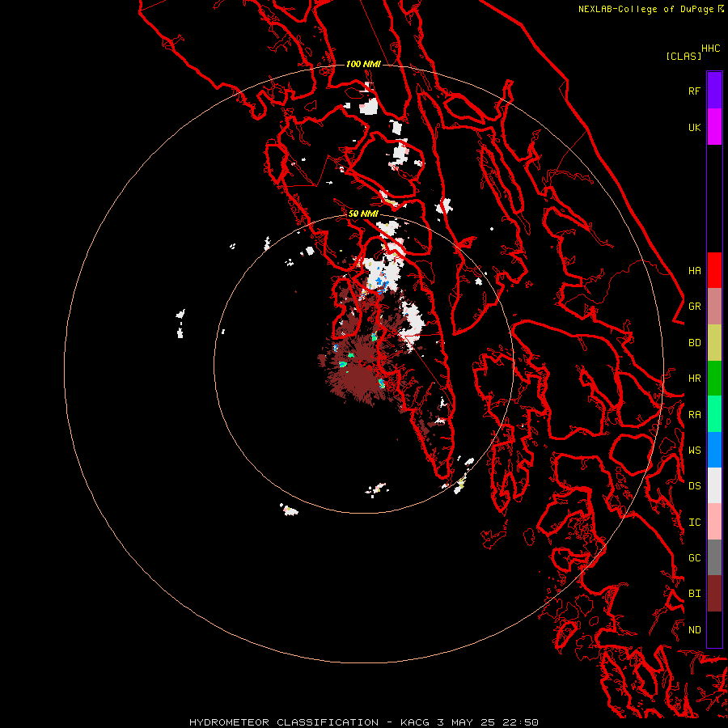Image resolution: width=728 pixels, height=728 pixels.
Task: Select the WS blue legend swatch
Action: (x=714, y=450)
